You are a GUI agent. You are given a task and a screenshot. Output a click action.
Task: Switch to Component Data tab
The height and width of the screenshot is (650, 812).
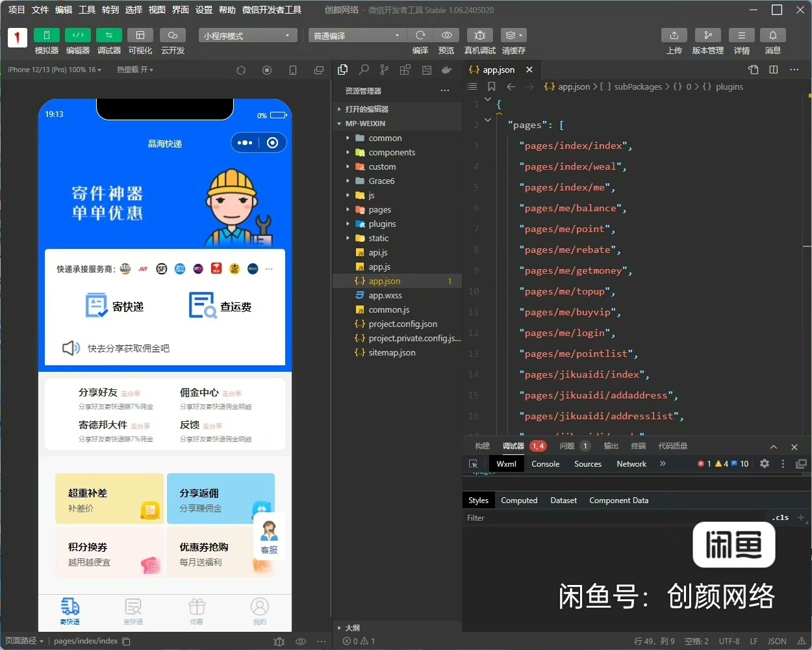pos(618,500)
